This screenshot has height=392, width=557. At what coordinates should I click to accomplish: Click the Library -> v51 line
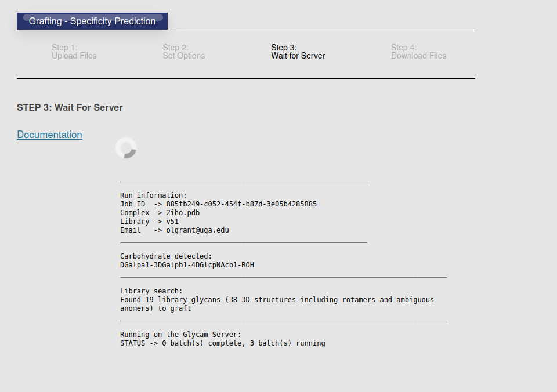[x=149, y=222]
